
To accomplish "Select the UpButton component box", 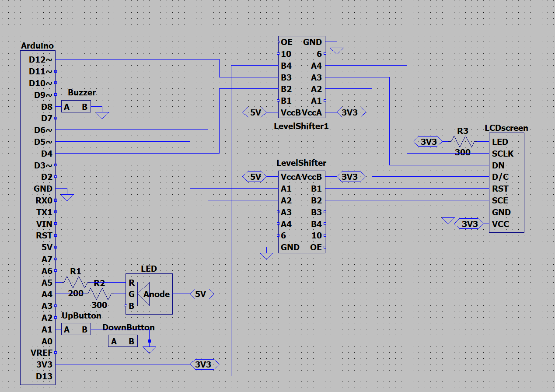I will pos(76,329).
